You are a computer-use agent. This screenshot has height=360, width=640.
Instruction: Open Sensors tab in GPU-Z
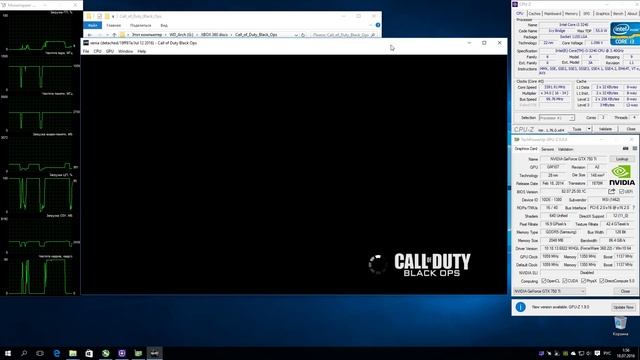(547, 149)
